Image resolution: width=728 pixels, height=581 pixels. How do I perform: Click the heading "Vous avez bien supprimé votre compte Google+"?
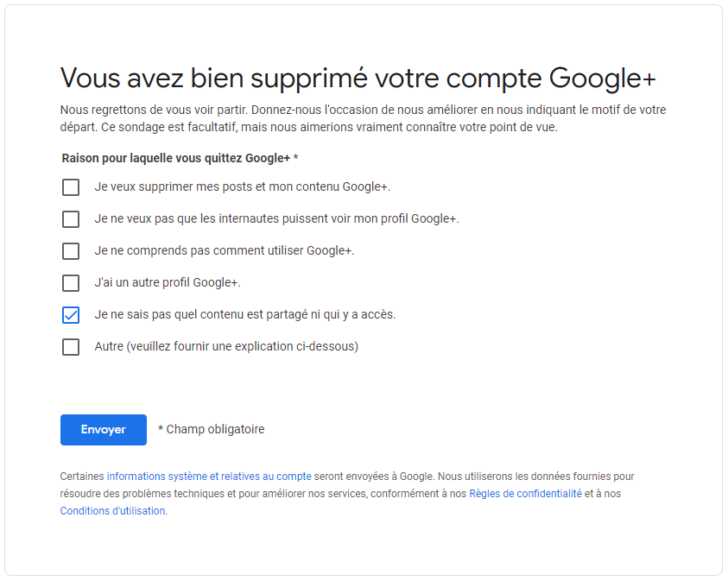358,78
